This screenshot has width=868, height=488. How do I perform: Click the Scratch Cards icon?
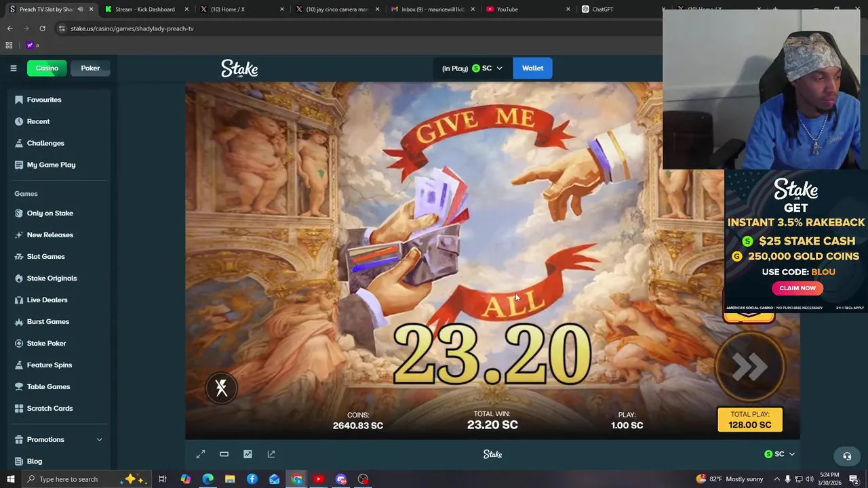tap(19, 408)
